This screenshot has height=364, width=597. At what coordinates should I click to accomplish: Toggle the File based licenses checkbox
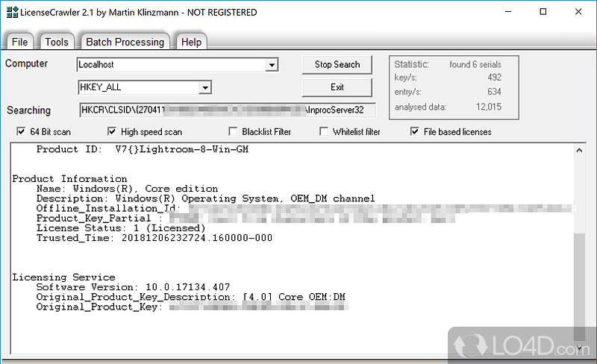[415, 132]
